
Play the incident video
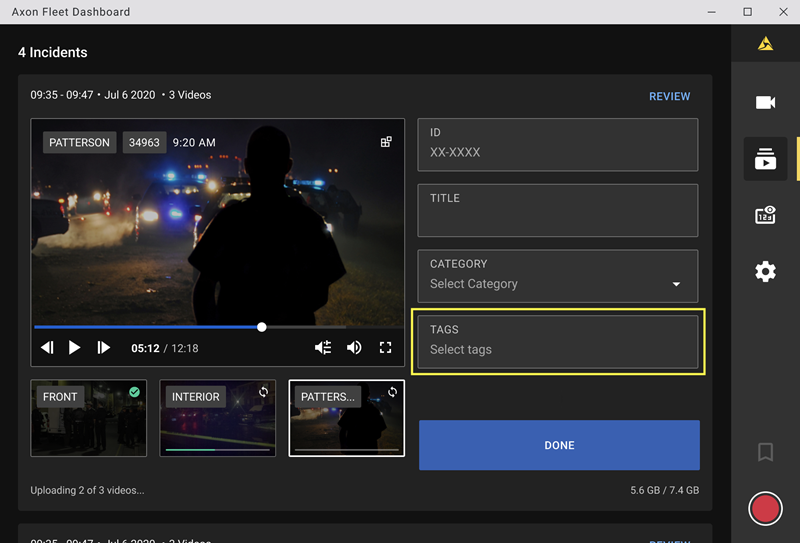click(x=74, y=348)
